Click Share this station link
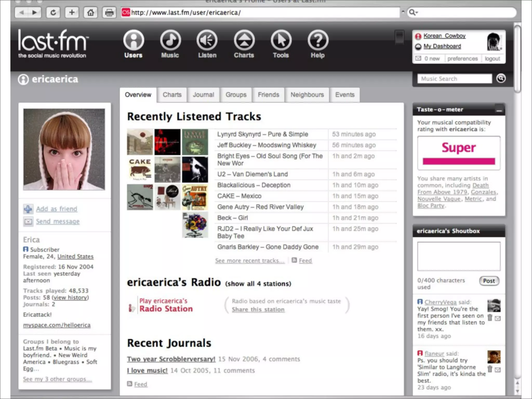This screenshot has width=532, height=399. pyautogui.click(x=258, y=309)
